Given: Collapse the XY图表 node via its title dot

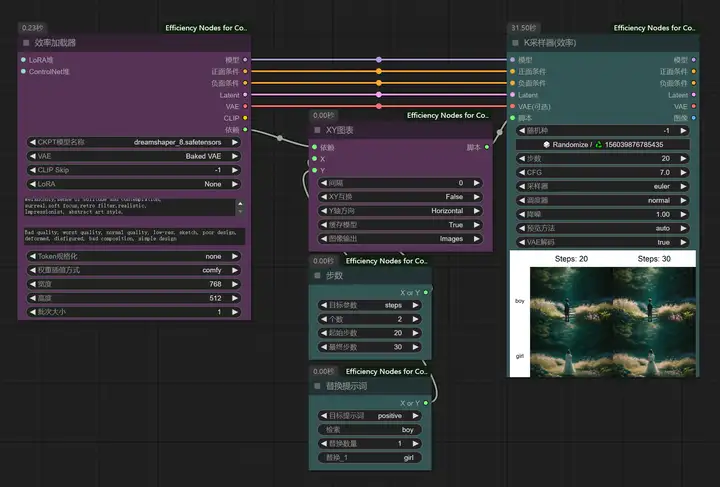Looking at the screenshot, I should point(317,130).
